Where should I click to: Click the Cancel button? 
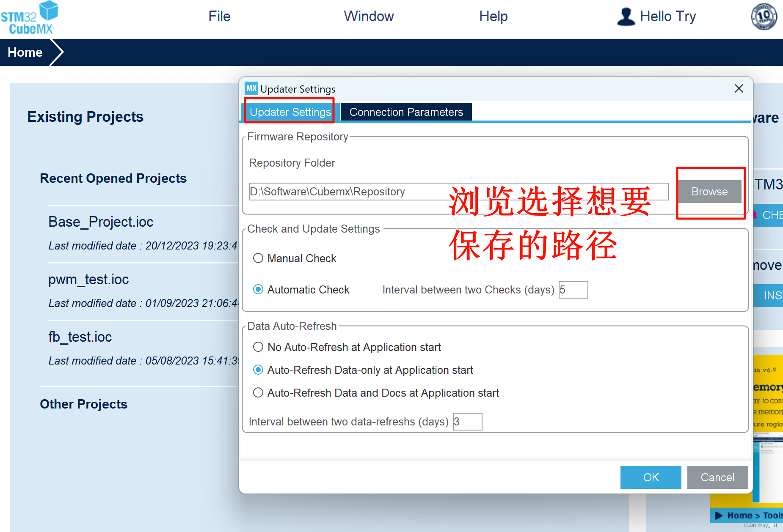click(717, 477)
